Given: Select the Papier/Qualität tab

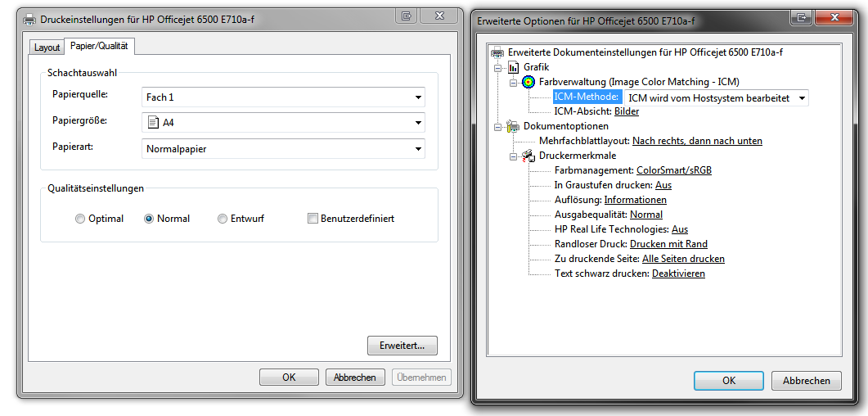Looking at the screenshot, I should [x=99, y=47].
